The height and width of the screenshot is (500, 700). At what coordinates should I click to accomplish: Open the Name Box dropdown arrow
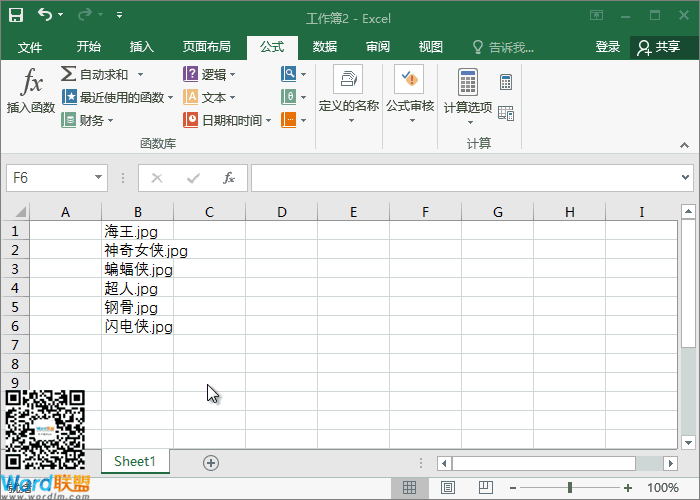pyautogui.click(x=98, y=178)
